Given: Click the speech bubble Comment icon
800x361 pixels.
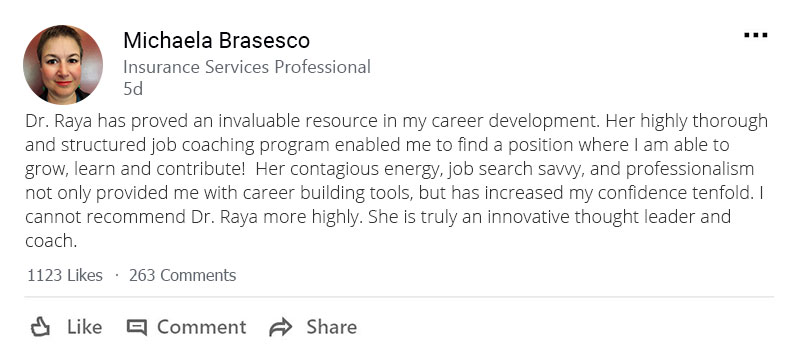Looking at the screenshot, I should click(x=137, y=327).
